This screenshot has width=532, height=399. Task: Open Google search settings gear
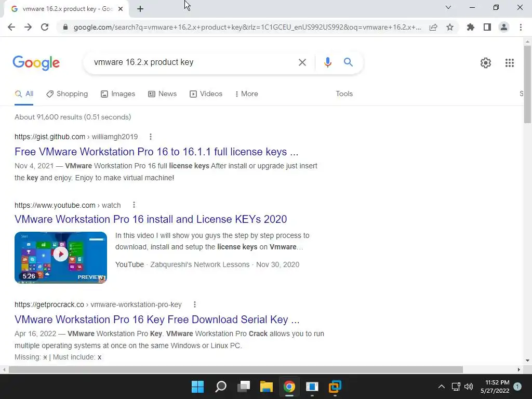click(486, 63)
